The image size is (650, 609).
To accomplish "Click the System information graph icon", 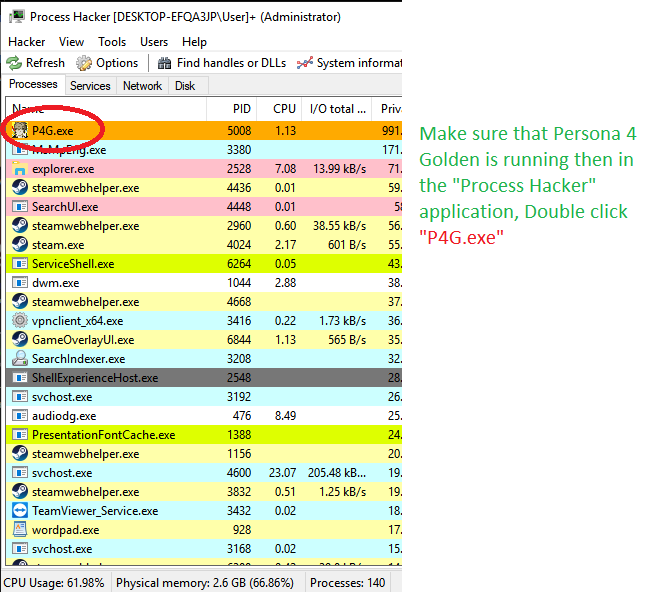I will [305, 63].
